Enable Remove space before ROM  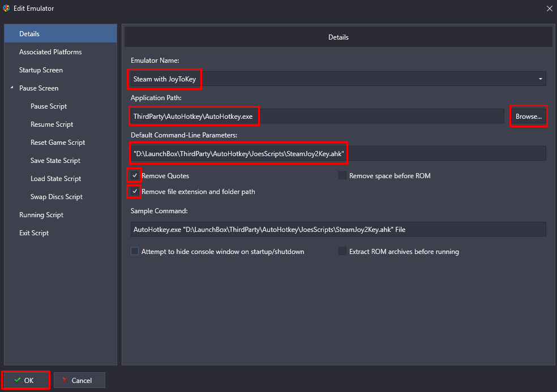coord(342,175)
